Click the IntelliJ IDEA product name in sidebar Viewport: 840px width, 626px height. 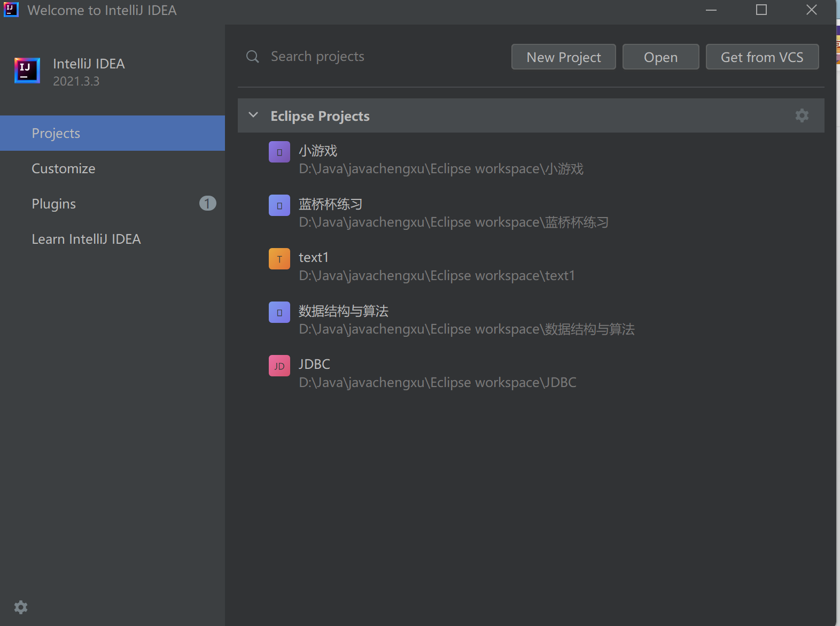point(89,64)
